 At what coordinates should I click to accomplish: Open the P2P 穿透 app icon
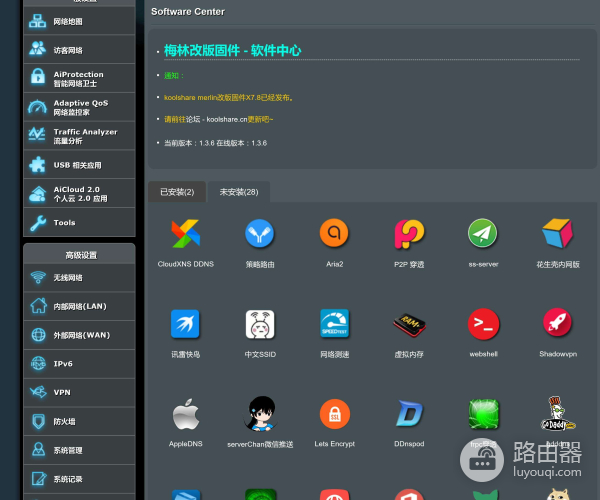pyautogui.click(x=408, y=234)
